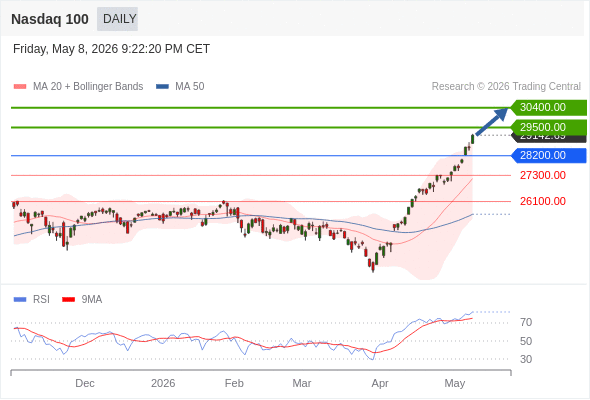Click the 30400.00 green target price tag
The image size is (590, 400).
tap(549, 108)
